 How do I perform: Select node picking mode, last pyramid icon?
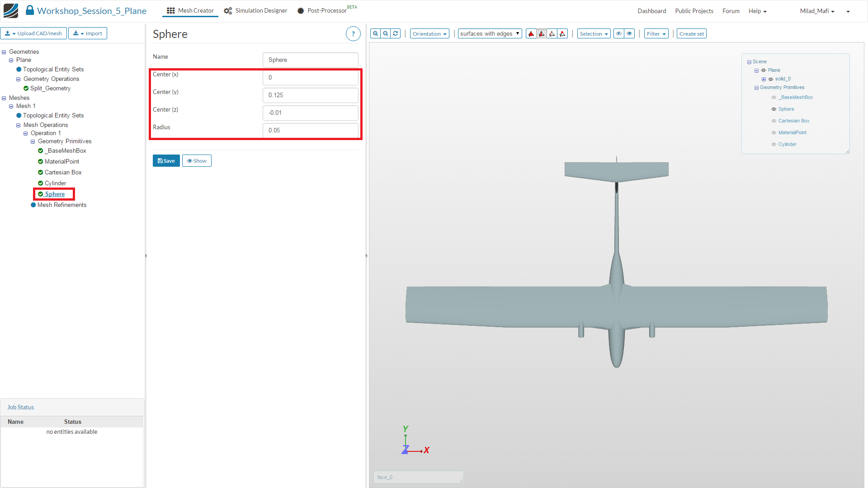pyautogui.click(x=562, y=34)
